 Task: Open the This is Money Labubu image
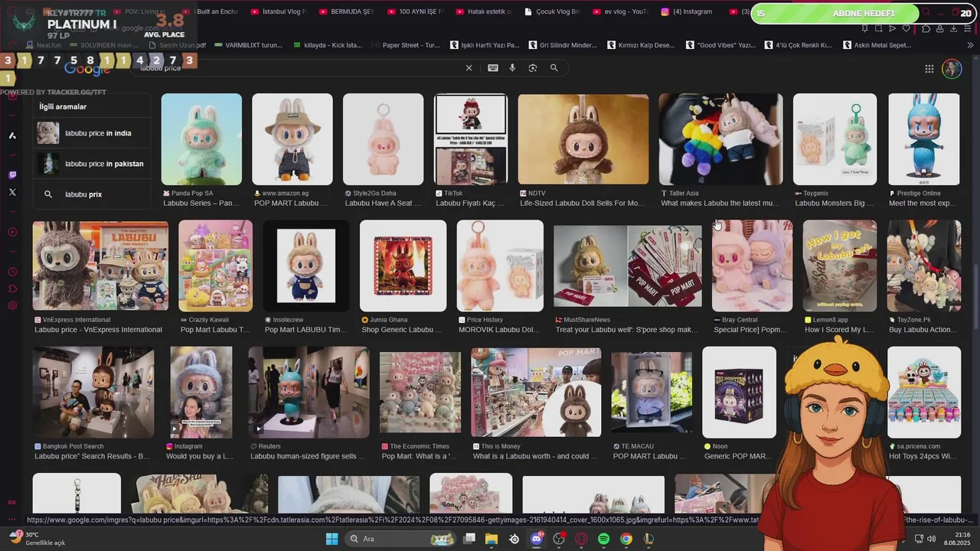coord(536,393)
